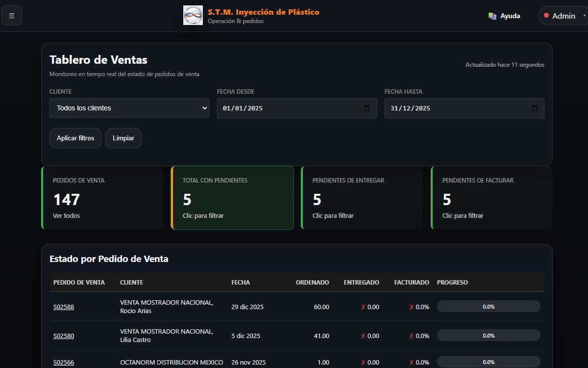Click 'Actualizado hace 11 segundos' status text
588x368 pixels.
pos(505,65)
